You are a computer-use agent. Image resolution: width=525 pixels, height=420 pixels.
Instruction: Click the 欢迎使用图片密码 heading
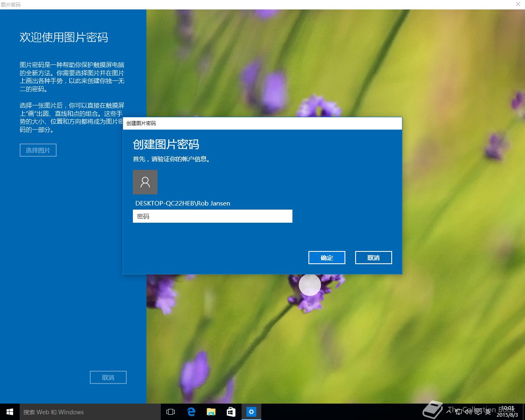[x=64, y=37]
